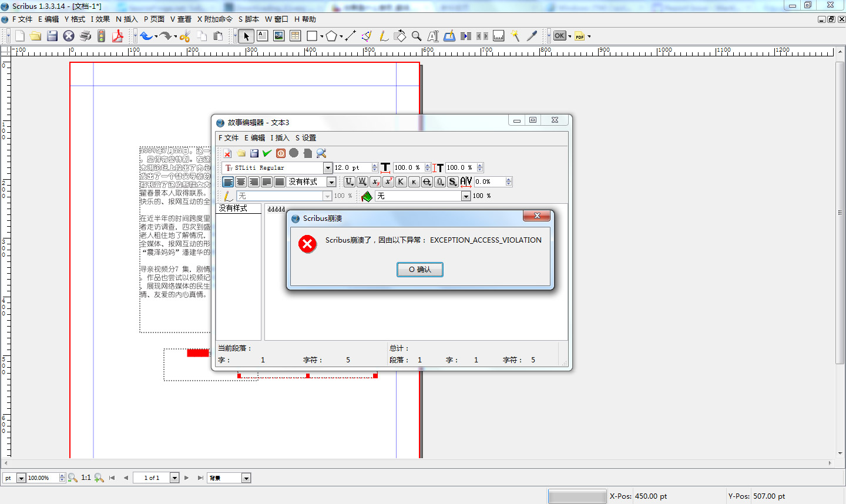Open the text fill color 无 dropdown

465,196
